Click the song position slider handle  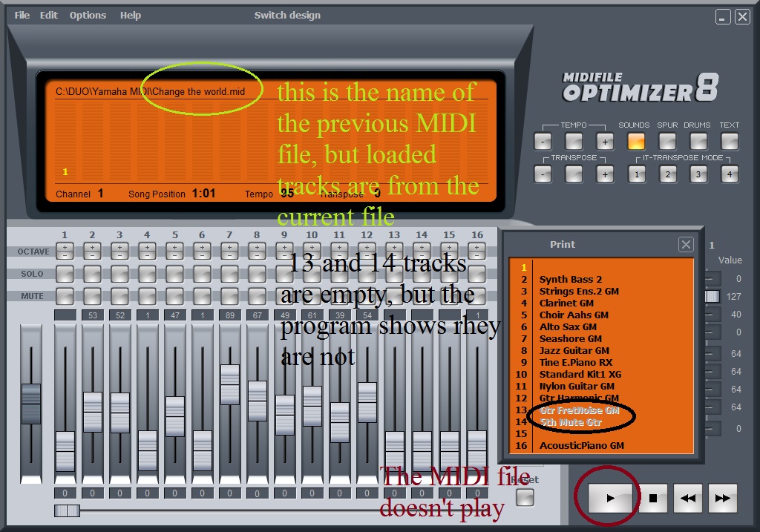[67, 510]
